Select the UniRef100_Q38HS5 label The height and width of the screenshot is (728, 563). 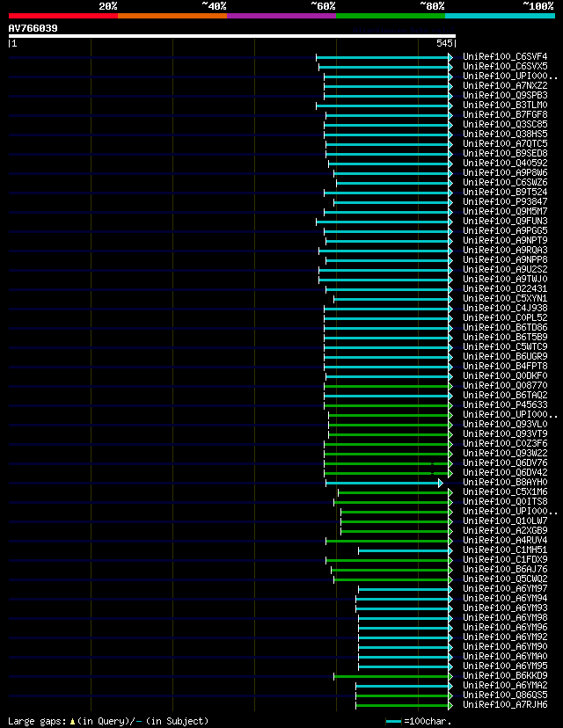click(x=505, y=135)
